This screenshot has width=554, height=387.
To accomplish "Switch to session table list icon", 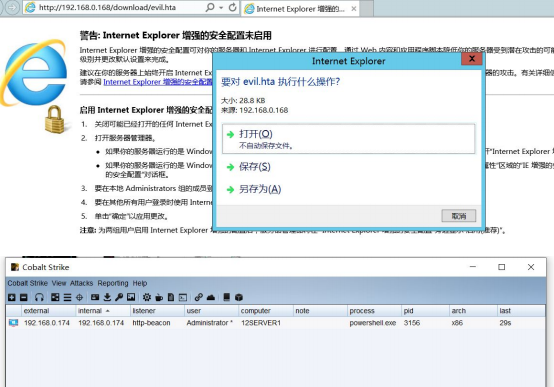I will 67,297.
